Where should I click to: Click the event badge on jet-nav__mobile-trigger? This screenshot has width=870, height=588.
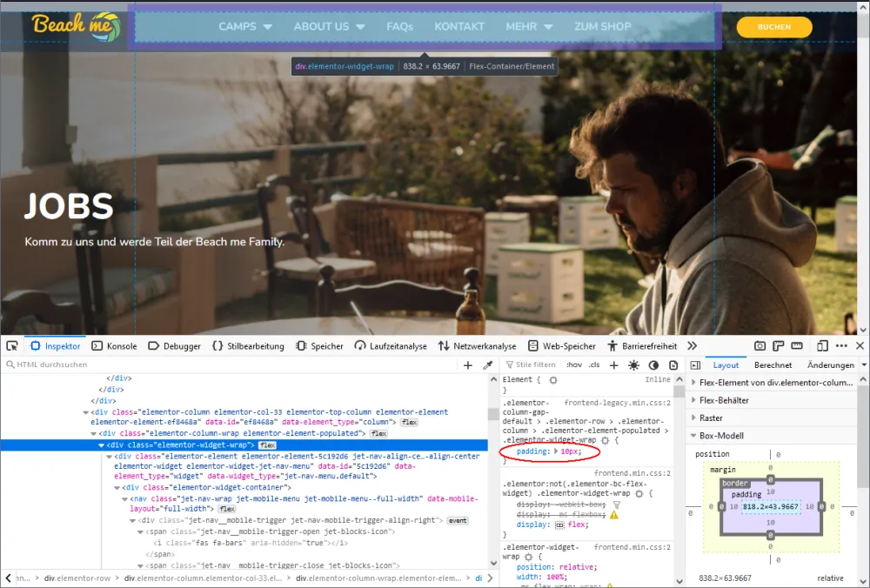pyautogui.click(x=458, y=520)
